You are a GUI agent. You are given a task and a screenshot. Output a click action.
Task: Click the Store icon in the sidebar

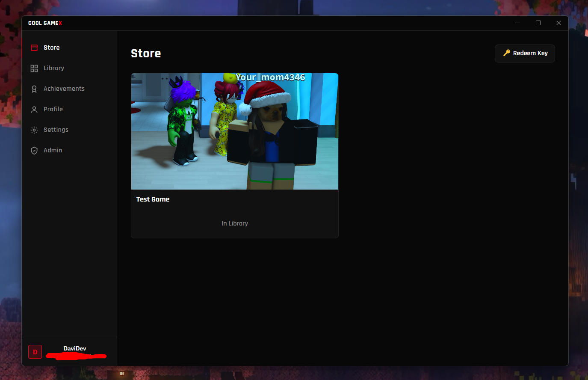[34, 47]
